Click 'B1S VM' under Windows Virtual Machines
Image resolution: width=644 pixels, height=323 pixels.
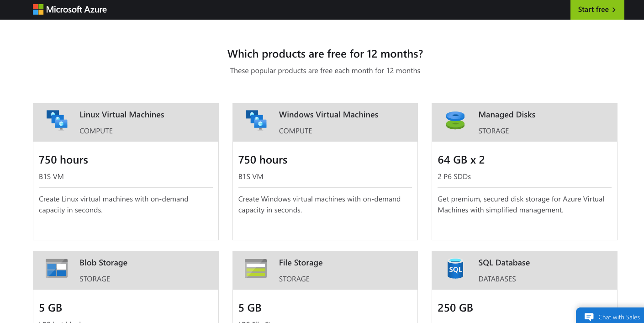point(251,177)
